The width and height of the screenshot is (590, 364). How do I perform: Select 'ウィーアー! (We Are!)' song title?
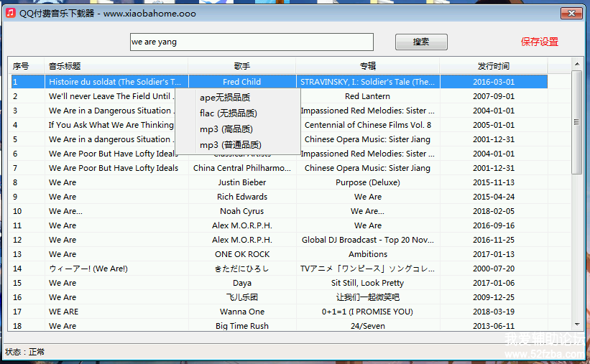pyautogui.click(x=88, y=269)
